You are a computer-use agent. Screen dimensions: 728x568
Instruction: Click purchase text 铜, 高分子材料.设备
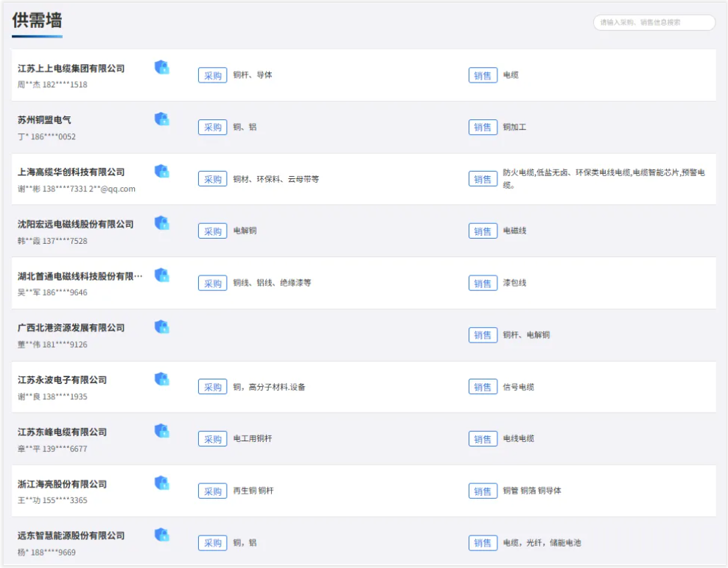(x=269, y=387)
